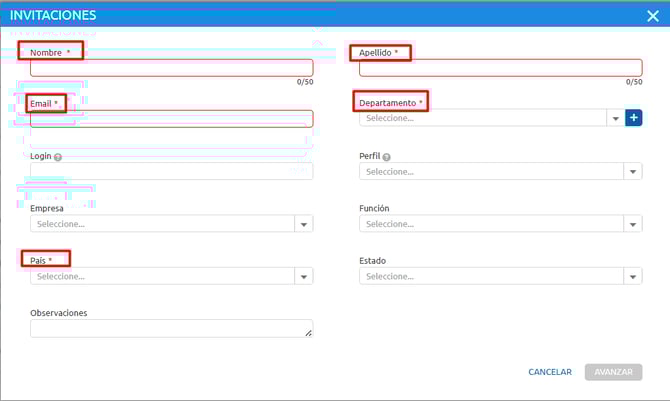Click the Login input field
Screen dimensions: 670x401
(171, 172)
